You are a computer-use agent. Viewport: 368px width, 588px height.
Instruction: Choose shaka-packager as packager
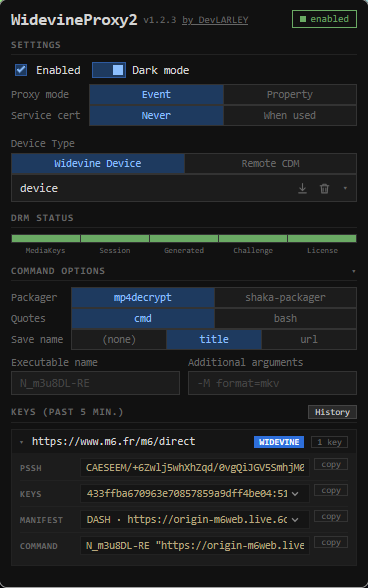tap(285, 297)
